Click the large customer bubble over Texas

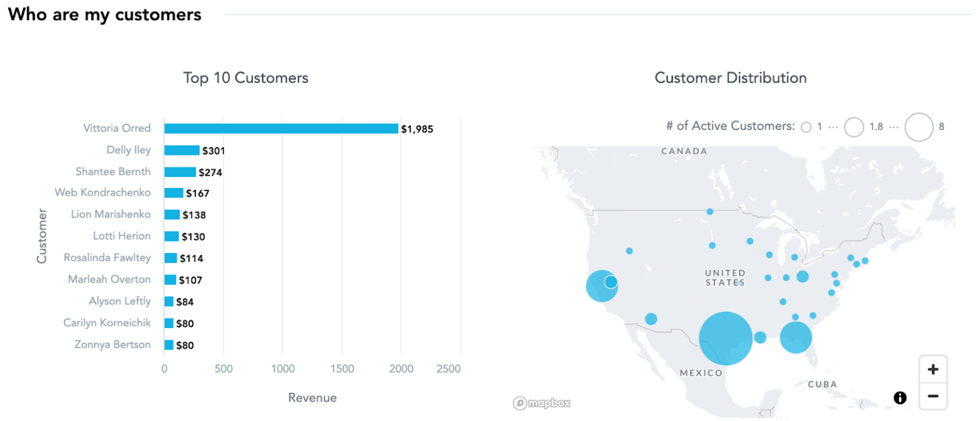[x=725, y=337]
